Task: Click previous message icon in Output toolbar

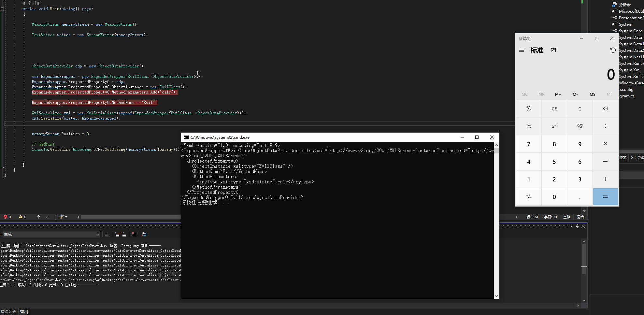Action: click(117, 234)
